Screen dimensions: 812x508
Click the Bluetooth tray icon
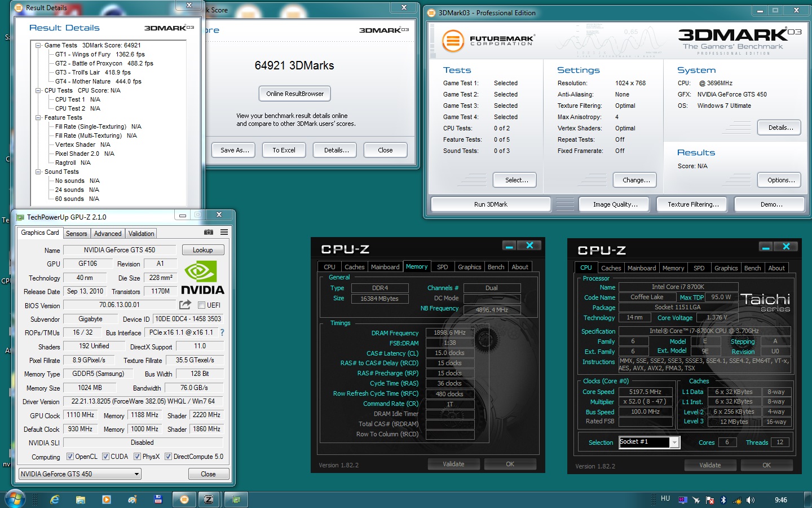click(x=723, y=500)
